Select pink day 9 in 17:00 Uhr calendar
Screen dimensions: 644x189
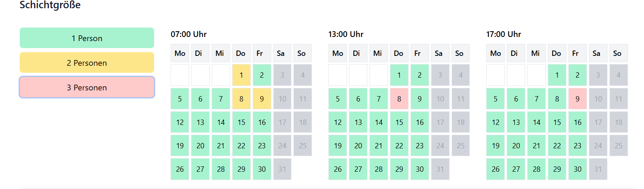[x=577, y=99]
